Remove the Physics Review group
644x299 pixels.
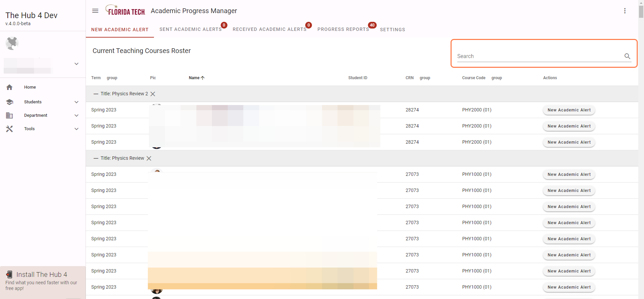click(149, 158)
